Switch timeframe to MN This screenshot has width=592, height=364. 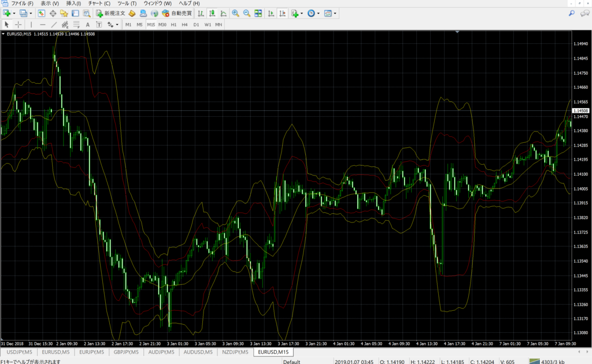coord(219,24)
